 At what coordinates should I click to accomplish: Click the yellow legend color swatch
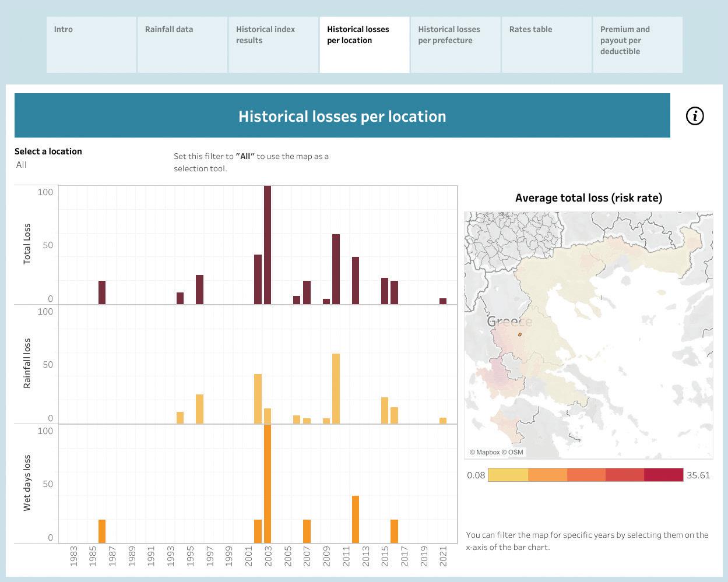(508, 475)
